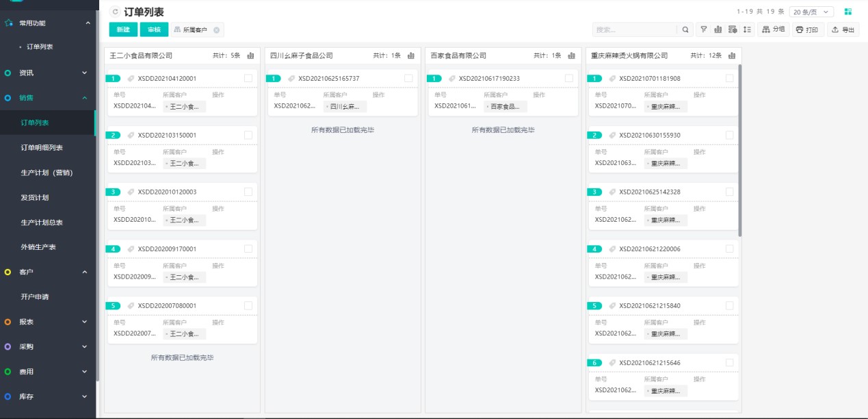Click tag icon beside XSD20210621215646

click(x=612, y=362)
